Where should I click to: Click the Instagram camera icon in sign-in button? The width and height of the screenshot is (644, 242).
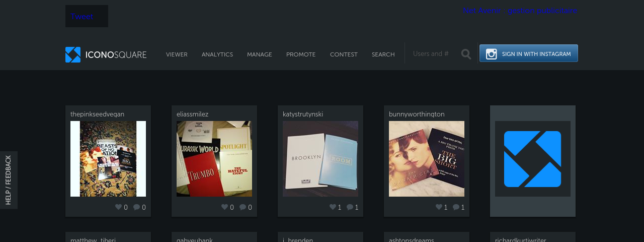tap(491, 54)
